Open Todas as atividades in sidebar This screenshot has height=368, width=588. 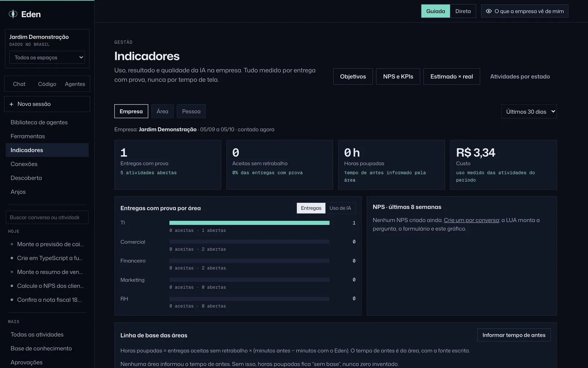(47, 335)
